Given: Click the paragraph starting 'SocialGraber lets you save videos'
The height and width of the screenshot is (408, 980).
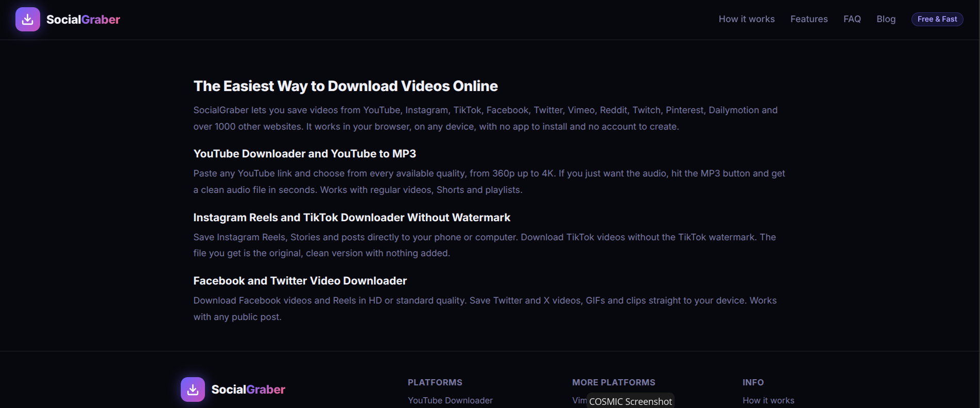Looking at the screenshot, I should click(x=486, y=118).
